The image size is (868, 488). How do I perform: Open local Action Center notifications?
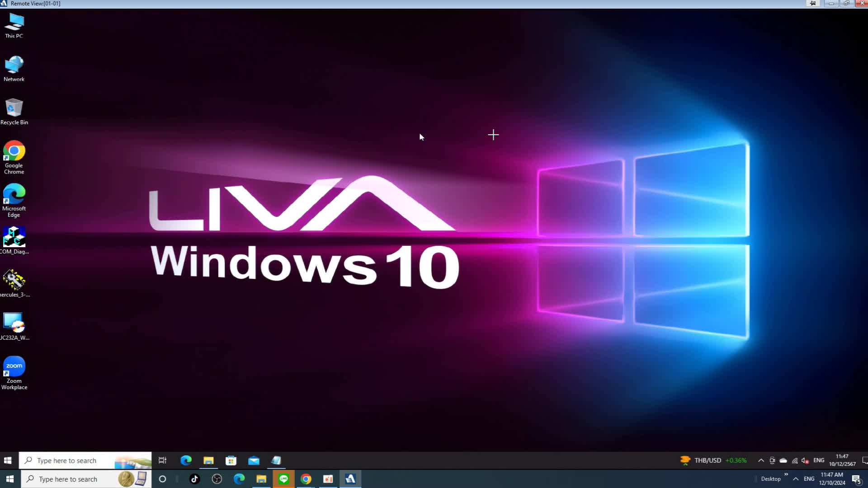(x=856, y=479)
